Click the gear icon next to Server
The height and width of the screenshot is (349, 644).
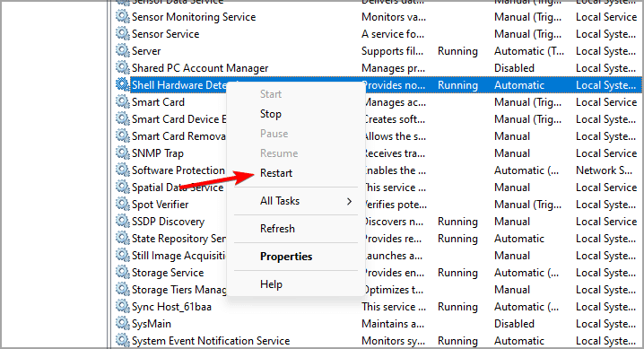[x=122, y=50]
